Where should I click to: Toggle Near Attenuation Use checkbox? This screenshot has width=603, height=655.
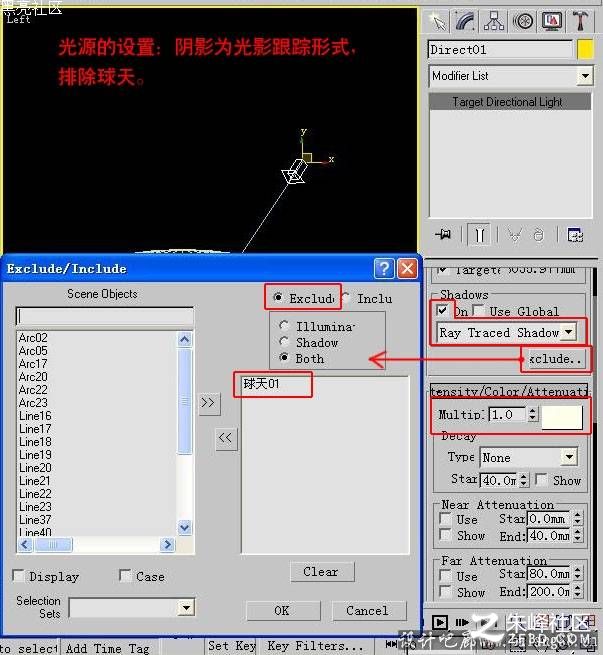coord(446,519)
